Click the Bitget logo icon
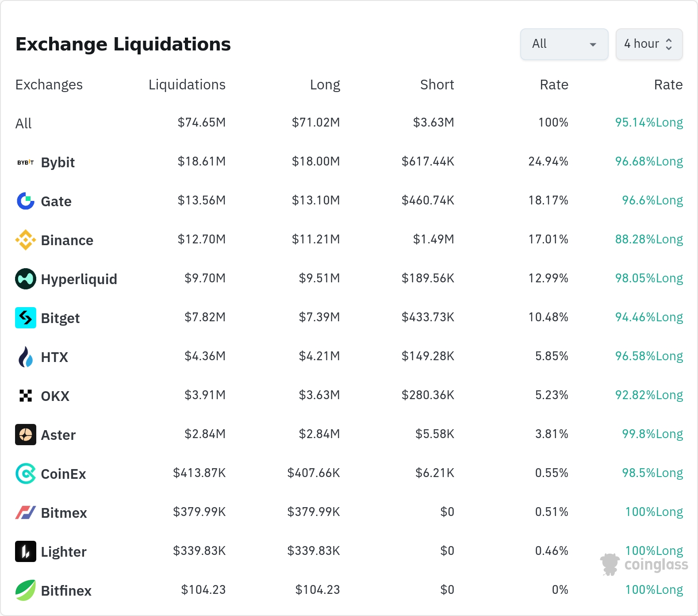The height and width of the screenshot is (616, 698). [x=25, y=318]
